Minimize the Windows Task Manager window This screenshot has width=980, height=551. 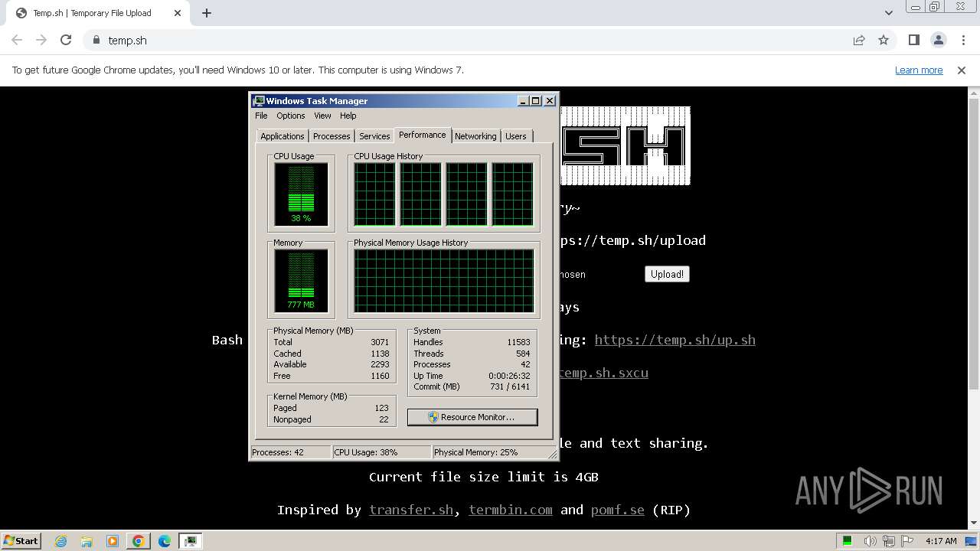coord(523,101)
